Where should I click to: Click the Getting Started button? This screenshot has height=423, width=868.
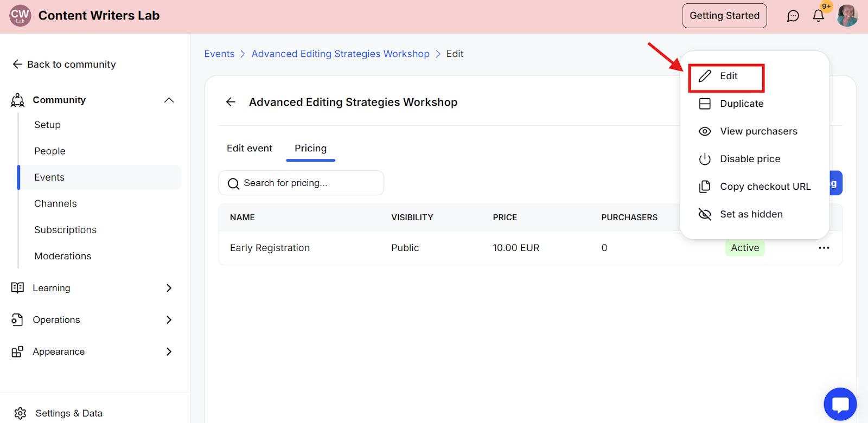click(724, 16)
